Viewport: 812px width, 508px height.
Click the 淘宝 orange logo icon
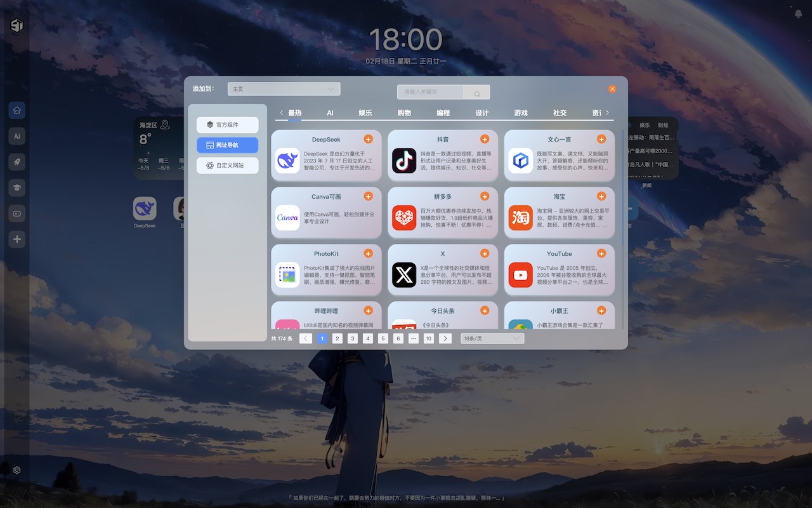click(x=521, y=218)
